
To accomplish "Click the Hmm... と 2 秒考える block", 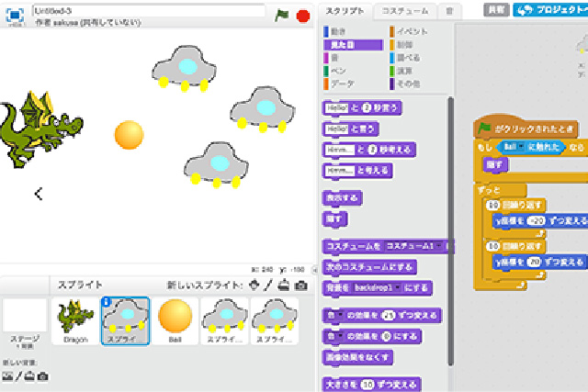I will click(x=369, y=150).
